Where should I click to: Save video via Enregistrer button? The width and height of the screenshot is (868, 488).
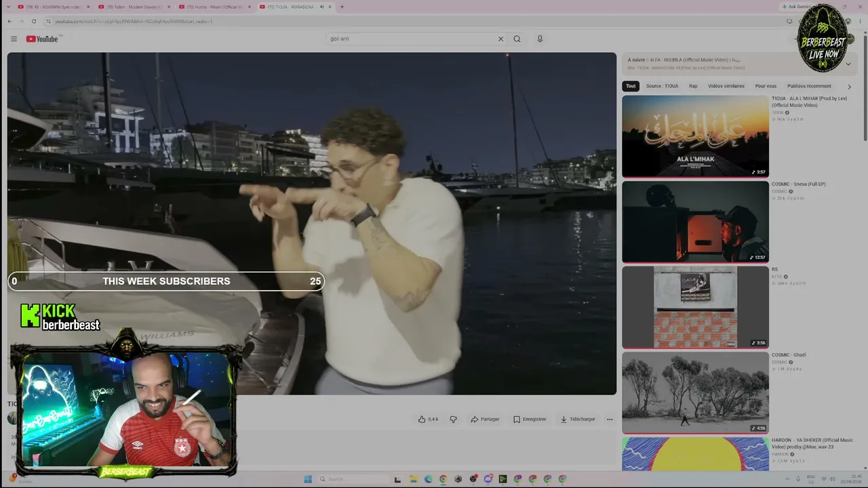click(530, 419)
